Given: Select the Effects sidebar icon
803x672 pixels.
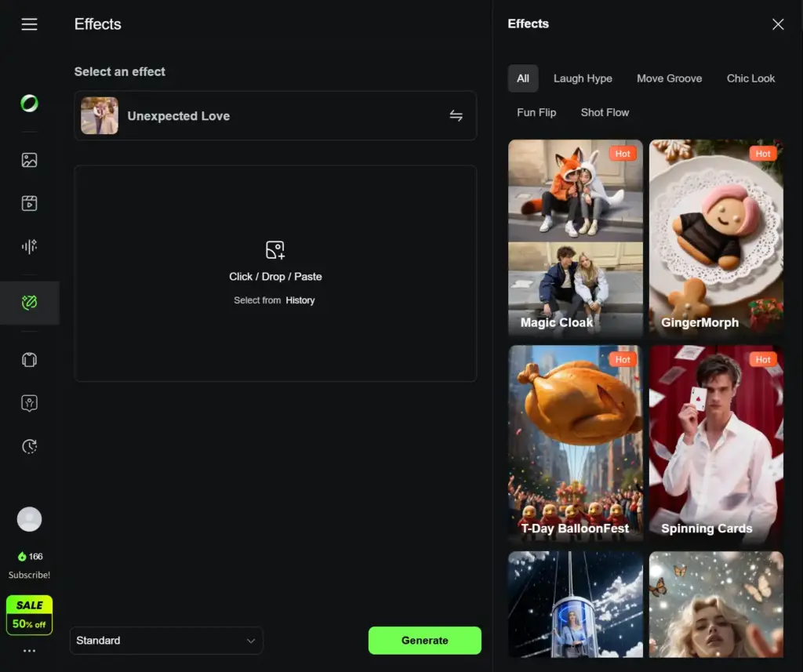Looking at the screenshot, I should (x=29, y=303).
